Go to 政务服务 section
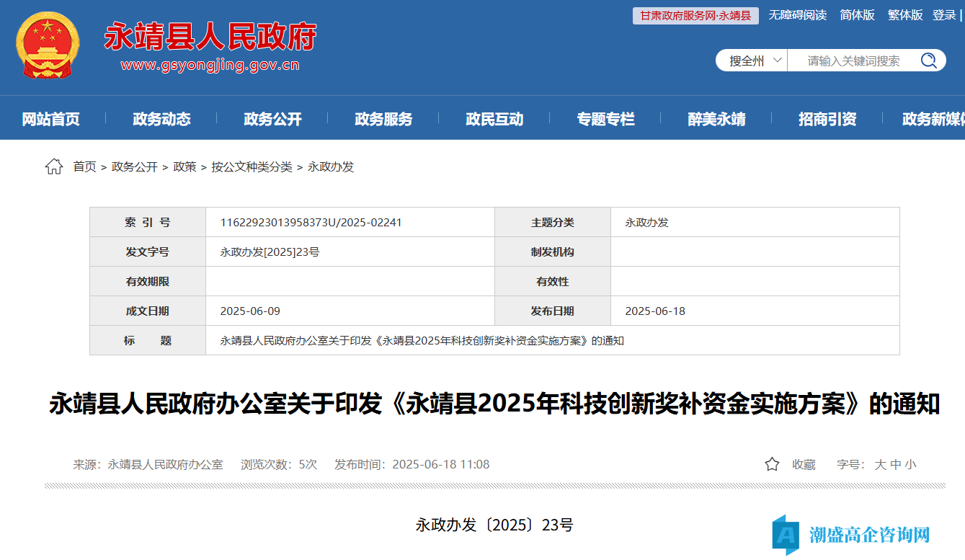Screen dimensions: 965x560 coord(383,119)
